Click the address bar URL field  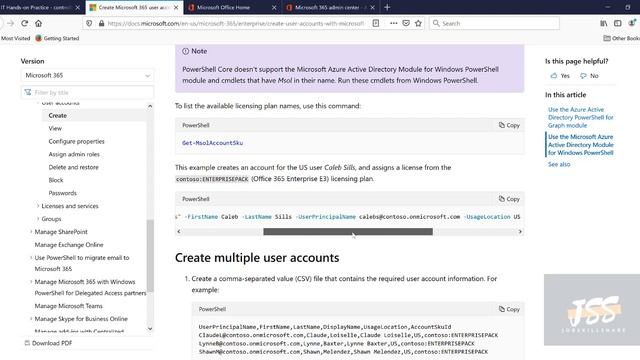coord(236,23)
